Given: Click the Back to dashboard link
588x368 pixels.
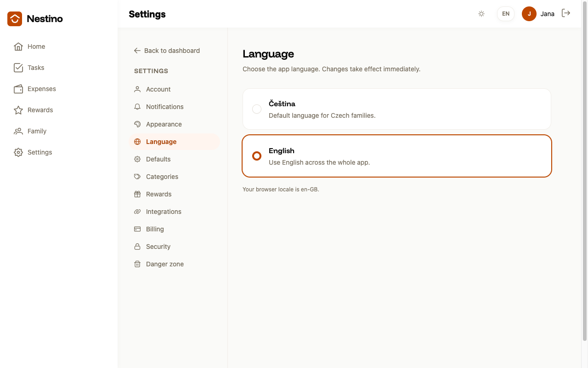Looking at the screenshot, I should [167, 51].
